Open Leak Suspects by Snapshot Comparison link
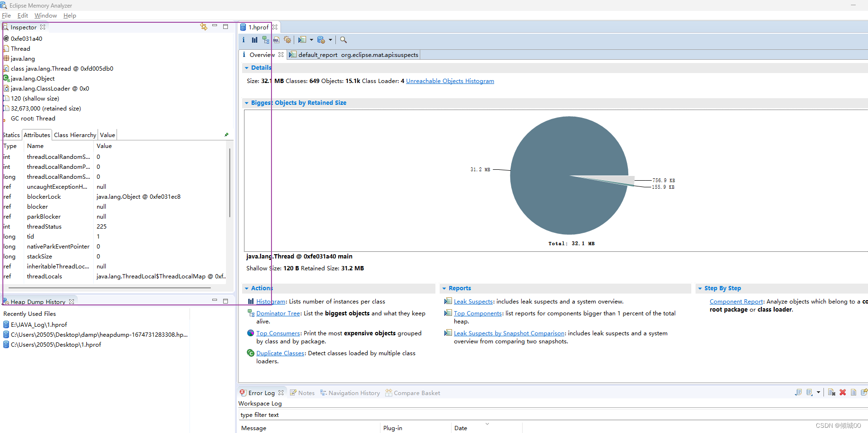 coord(509,333)
